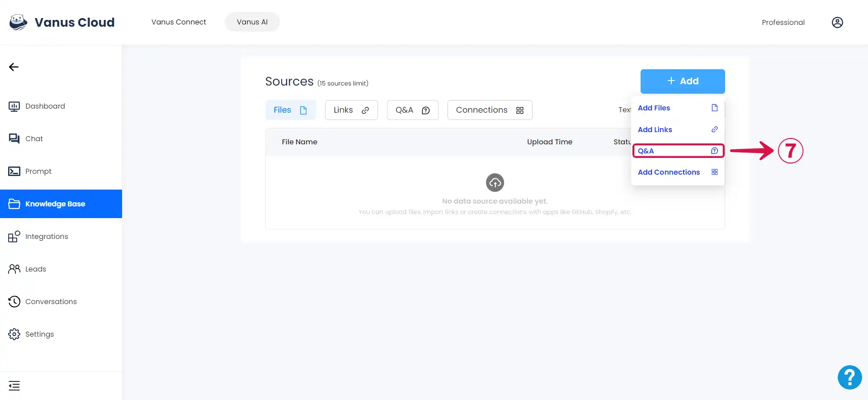Choose Add Links from the dropdown
This screenshot has height=400, width=868.
click(x=678, y=129)
